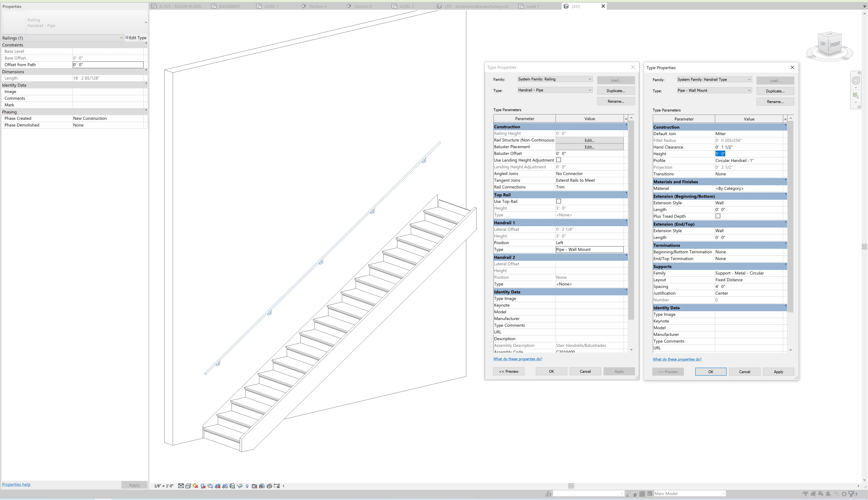Click Duplicate in Handrail Type dialog

pyautogui.click(x=775, y=91)
